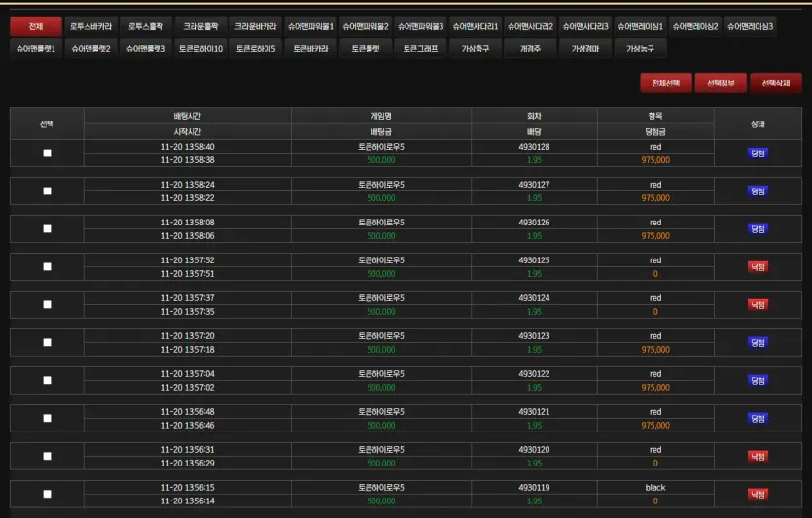This screenshot has height=518, width=812.
Task: Click the 당첨 badge for round 4930123
Action: 758,342
